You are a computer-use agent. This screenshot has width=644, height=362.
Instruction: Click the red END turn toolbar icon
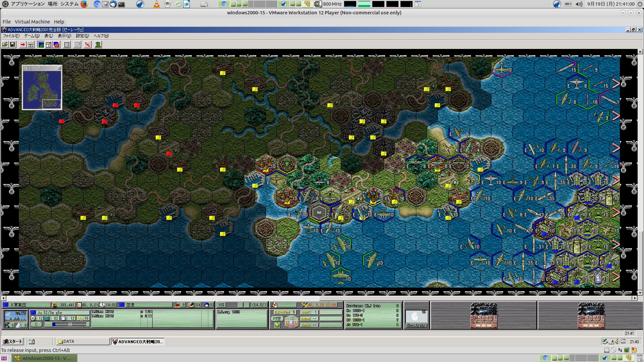pyautogui.click(x=88, y=45)
